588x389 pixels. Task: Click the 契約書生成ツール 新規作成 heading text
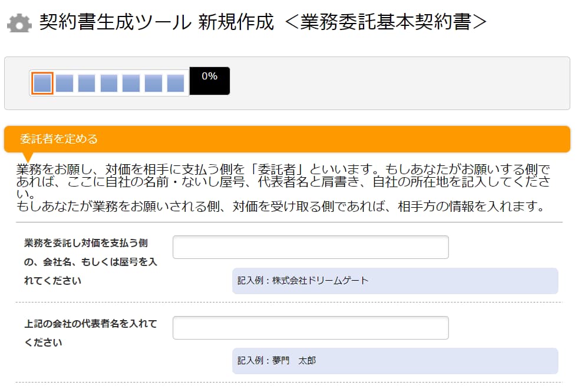click(157, 22)
